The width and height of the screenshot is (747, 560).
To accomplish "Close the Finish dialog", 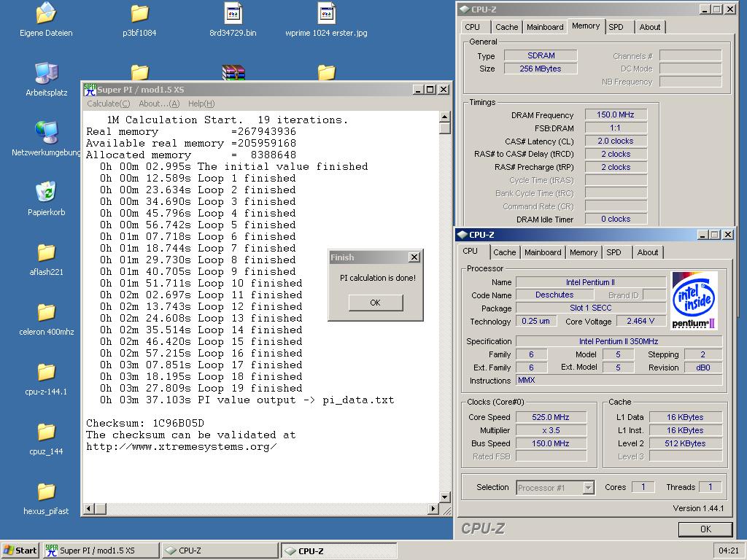I will 414,257.
